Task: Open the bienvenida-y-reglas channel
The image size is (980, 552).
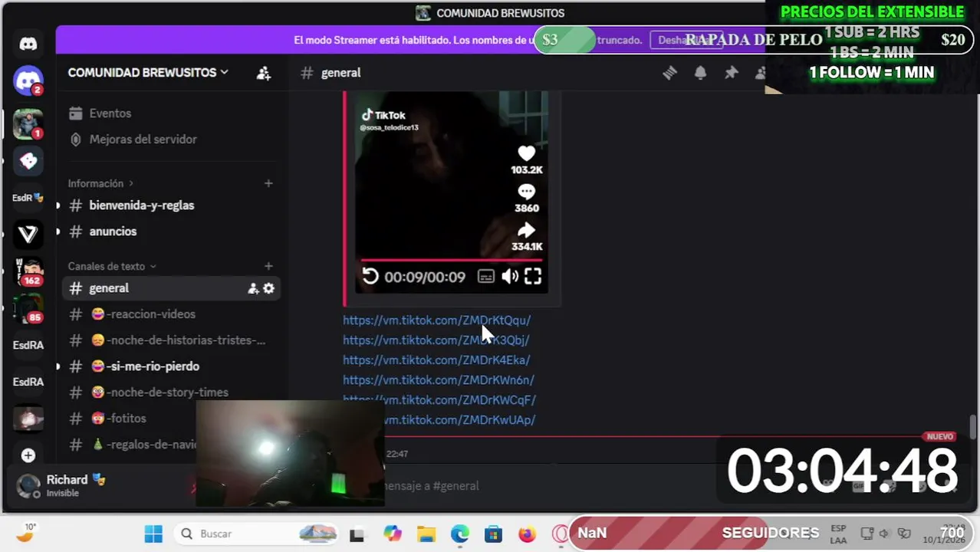Action: click(172, 205)
